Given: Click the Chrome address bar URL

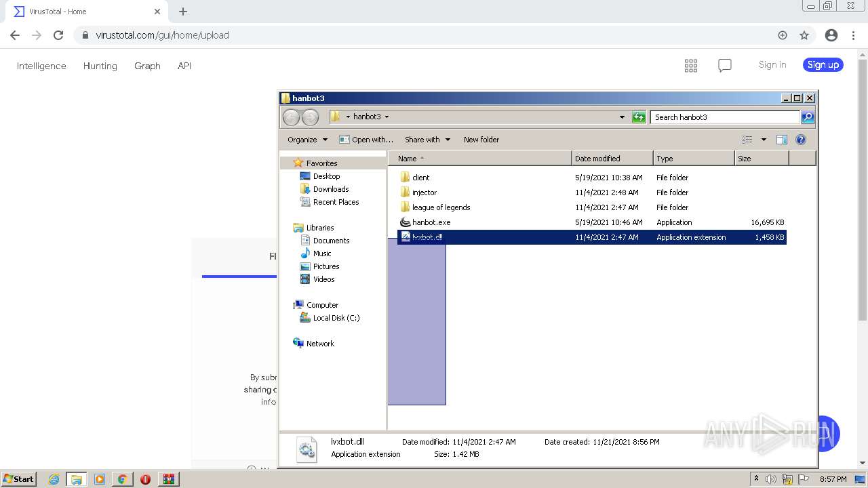Looking at the screenshot, I should [x=162, y=35].
